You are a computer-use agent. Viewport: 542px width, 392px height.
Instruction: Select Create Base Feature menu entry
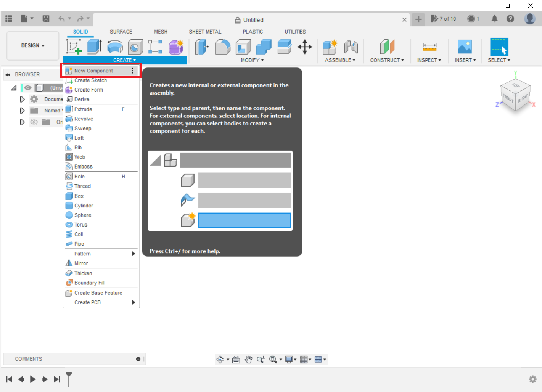click(x=98, y=293)
